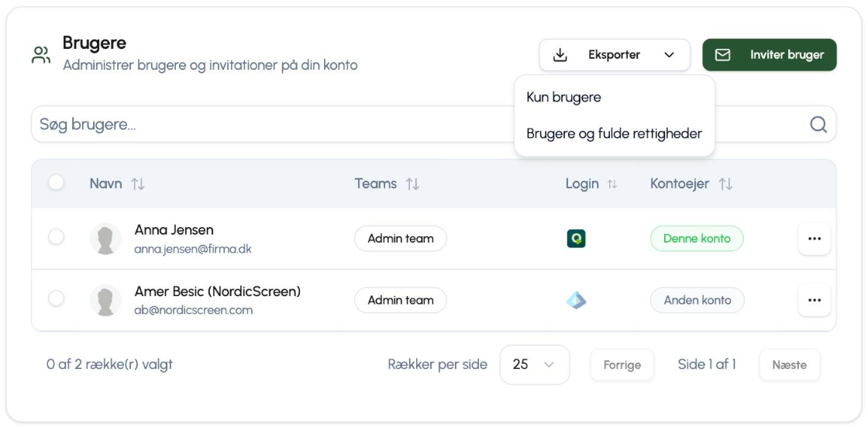
Task: Click email ab@nordicscreen.com
Action: point(194,310)
